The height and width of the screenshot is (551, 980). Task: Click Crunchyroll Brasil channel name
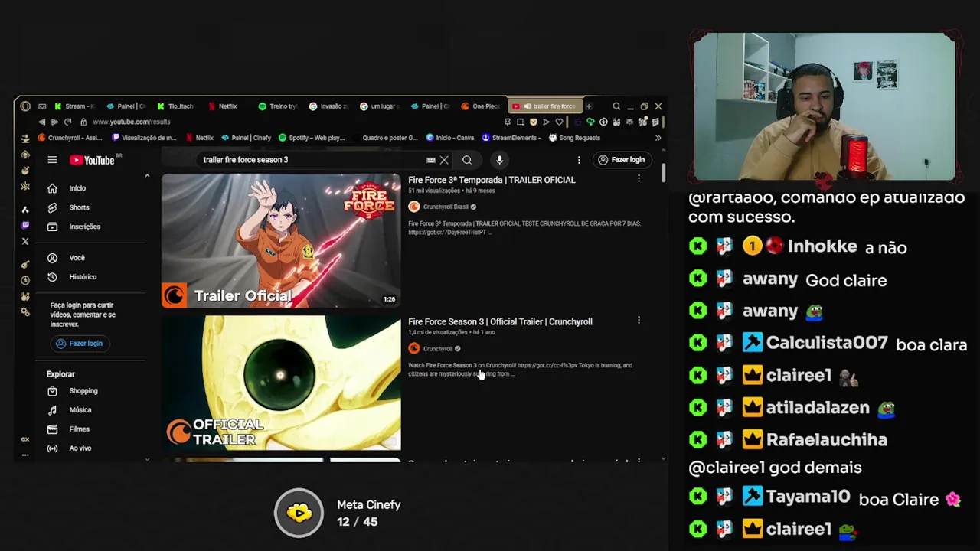pyautogui.click(x=446, y=207)
